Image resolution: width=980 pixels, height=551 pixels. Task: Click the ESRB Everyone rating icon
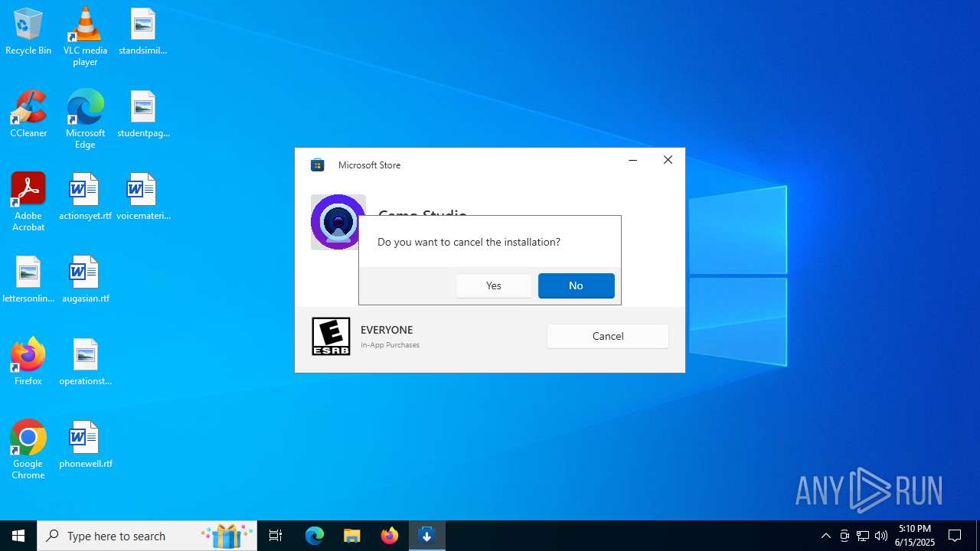click(331, 336)
